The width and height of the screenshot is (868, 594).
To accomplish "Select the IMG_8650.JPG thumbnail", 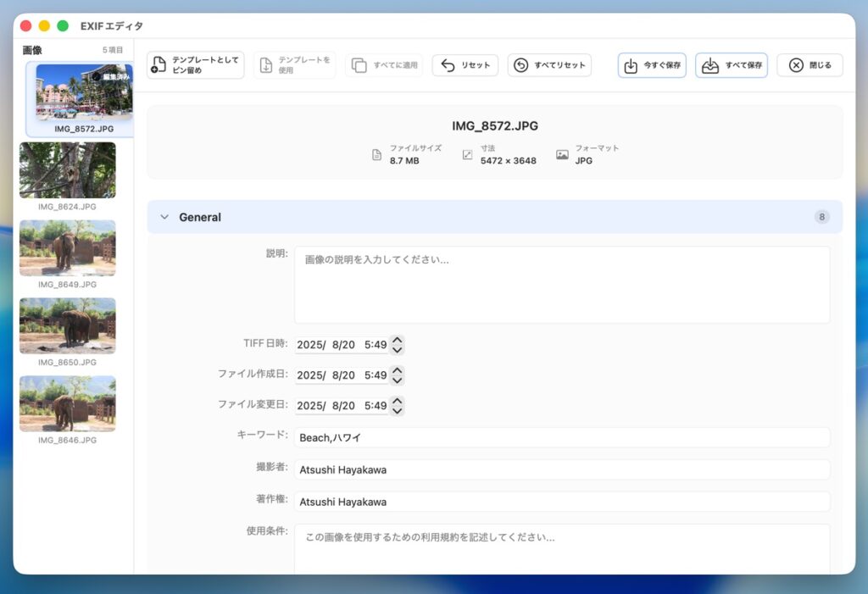I will click(x=68, y=325).
